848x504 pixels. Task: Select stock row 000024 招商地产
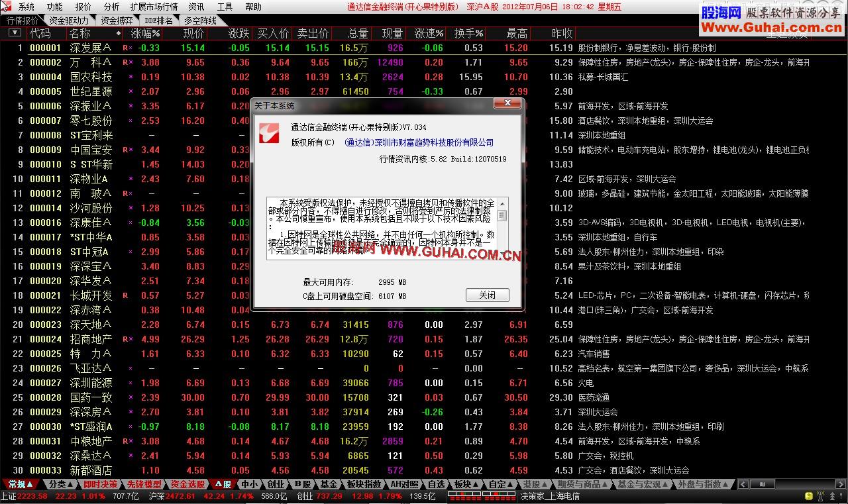pos(424,339)
